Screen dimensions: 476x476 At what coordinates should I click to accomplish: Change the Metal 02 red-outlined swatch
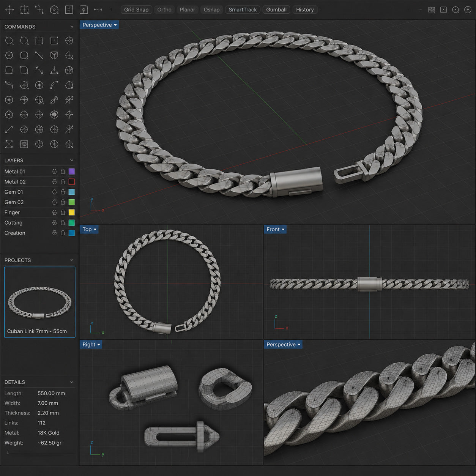click(71, 182)
